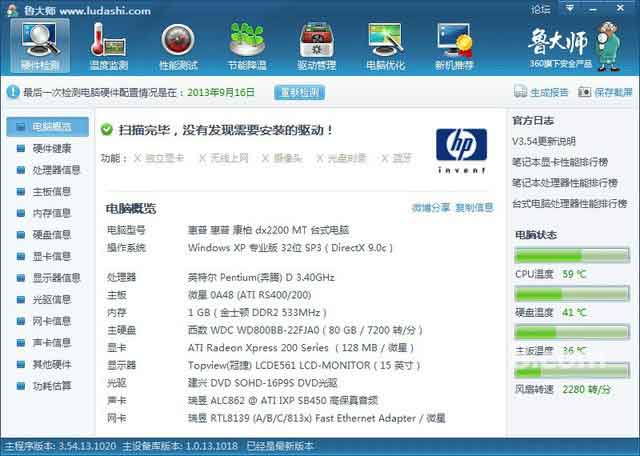
Task: Click the 重新检测 re-detect button
Action: click(300, 92)
